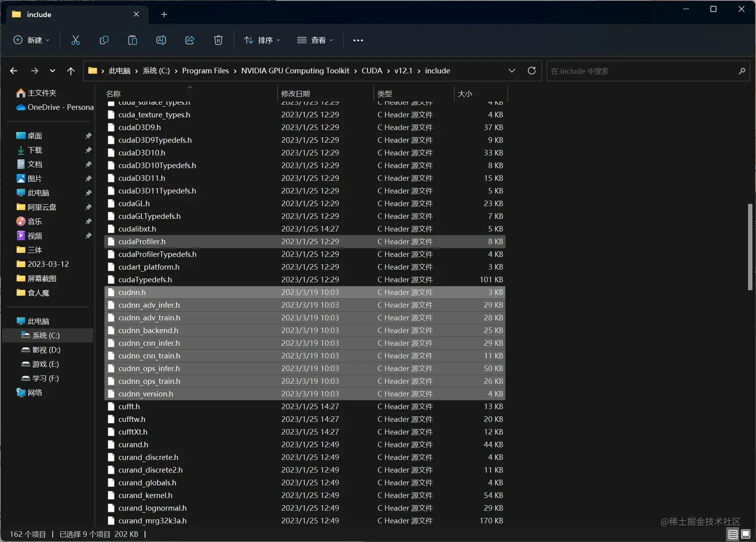Select file cudnn_backend.h
Image resolution: width=756 pixels, height=542 pixels.
click(304, 330)
